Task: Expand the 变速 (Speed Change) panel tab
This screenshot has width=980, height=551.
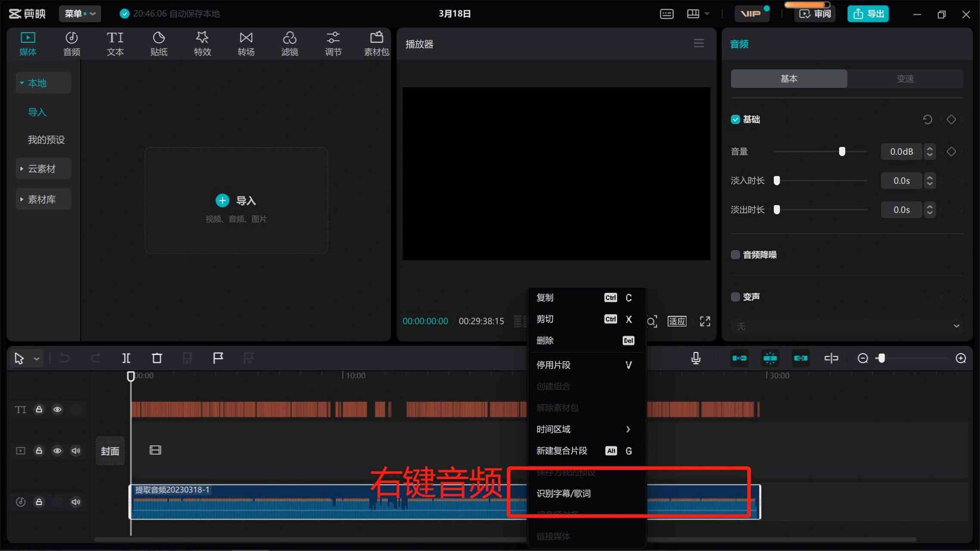Action: pyautogui.click(x=905, y=79)
